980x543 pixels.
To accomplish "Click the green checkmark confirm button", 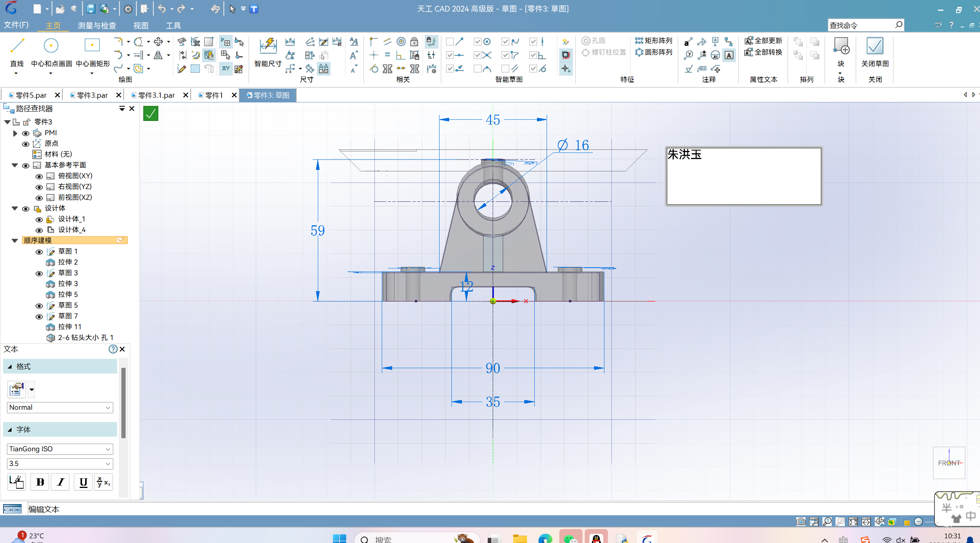I will 151,114.
